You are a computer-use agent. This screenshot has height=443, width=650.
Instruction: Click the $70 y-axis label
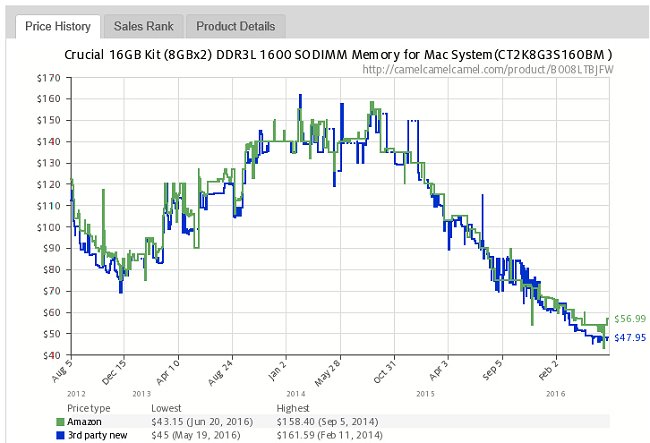point(51,291)
